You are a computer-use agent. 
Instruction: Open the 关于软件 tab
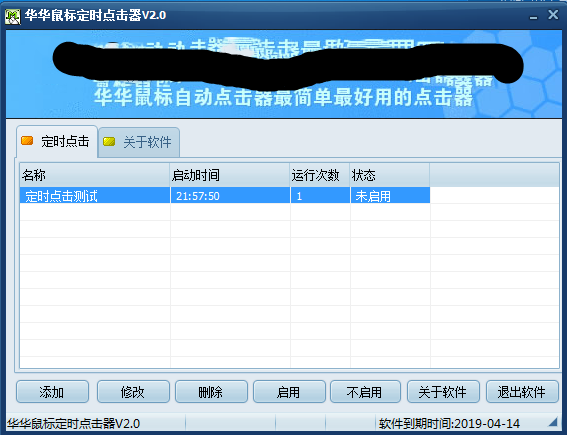click(x=139, y=142)
